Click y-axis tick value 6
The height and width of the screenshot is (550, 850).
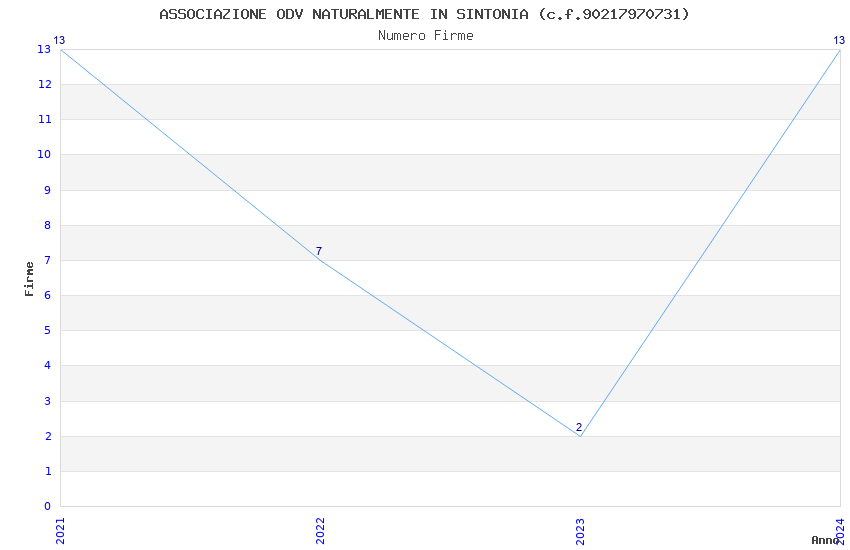pyautogui.click(x=48, y=295)
